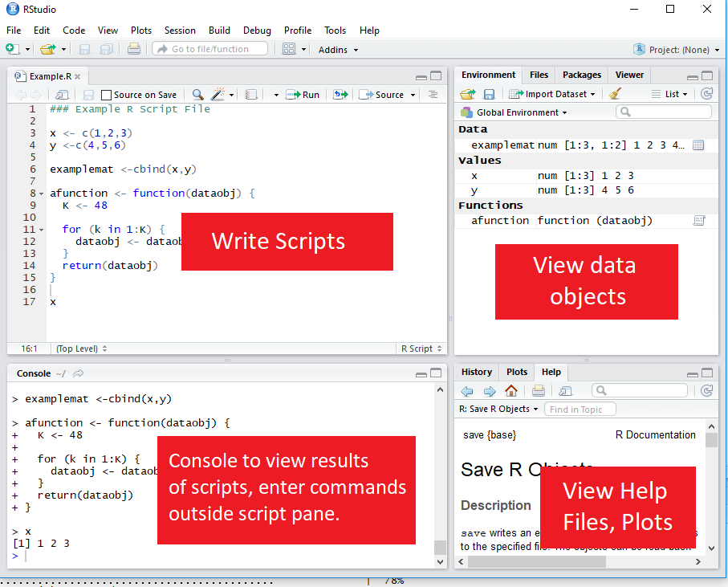Open the (Top Level) scope selector
Image resolution: width=728 pixels, height=587 pixels.
click(x=82, y=349)
